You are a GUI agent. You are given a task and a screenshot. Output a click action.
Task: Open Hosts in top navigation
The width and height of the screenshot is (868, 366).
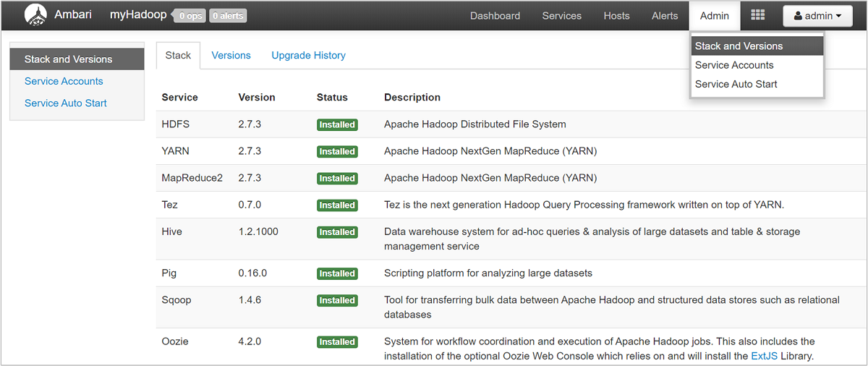pos(616,16)
